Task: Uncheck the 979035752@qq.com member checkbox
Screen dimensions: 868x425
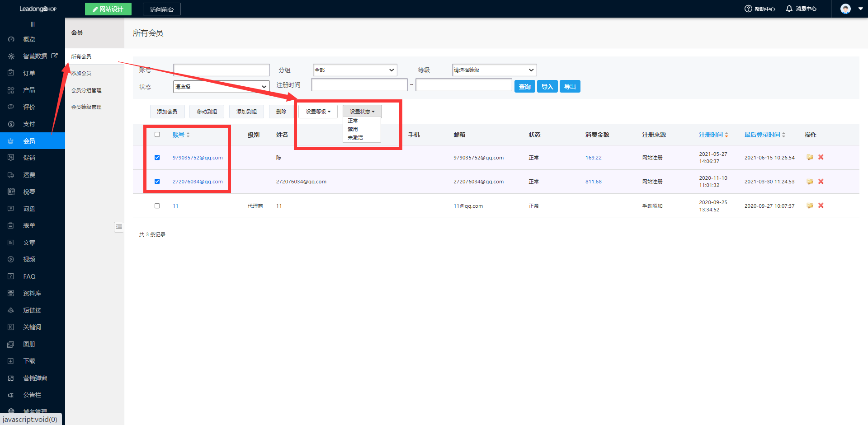Action: click(157, 158)
